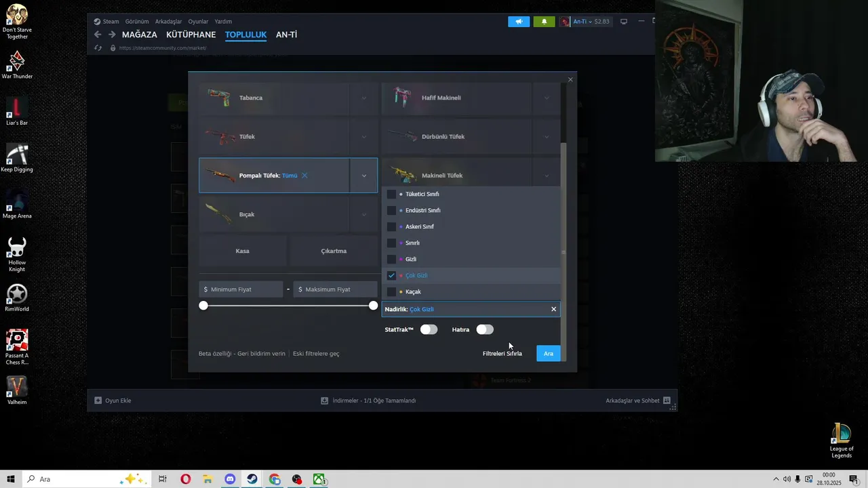Launch Mage Arena desktop shortcut
Image resolution: width=868 pixels, height=488 pixels.
(17, 204)
